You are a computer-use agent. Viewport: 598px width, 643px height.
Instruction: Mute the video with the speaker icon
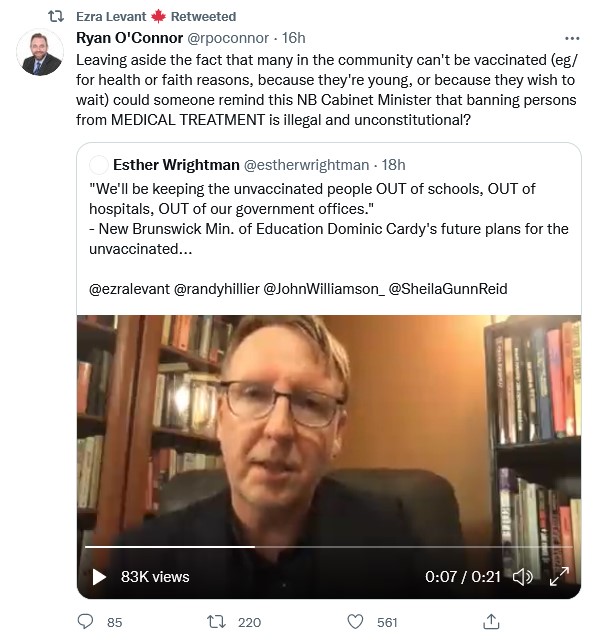(523, 577)
